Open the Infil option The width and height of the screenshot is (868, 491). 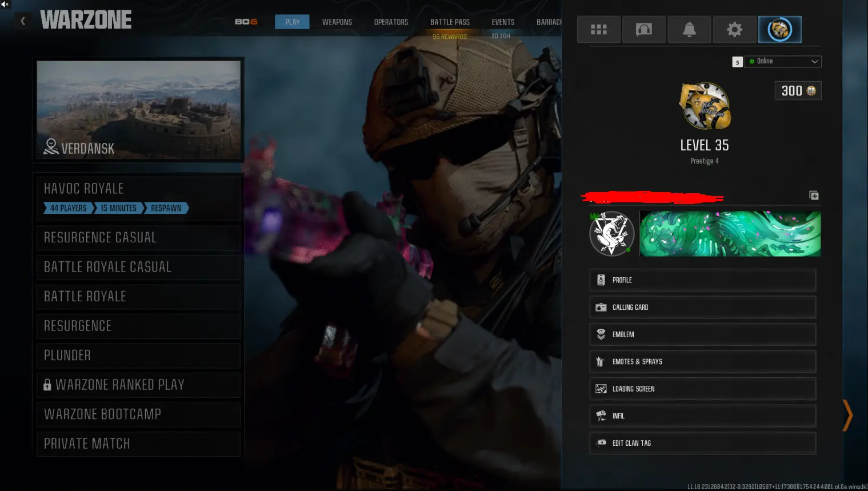702,416
